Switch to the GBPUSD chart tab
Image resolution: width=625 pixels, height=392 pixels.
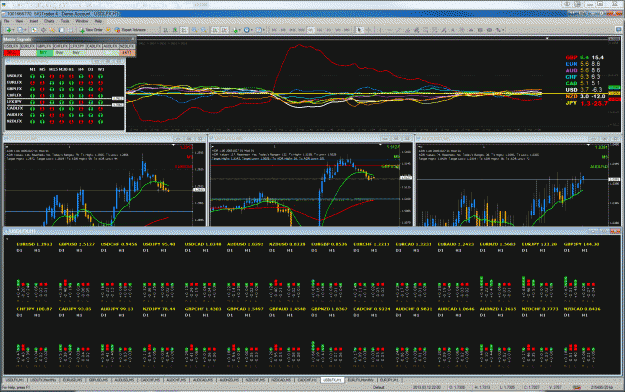98,380
